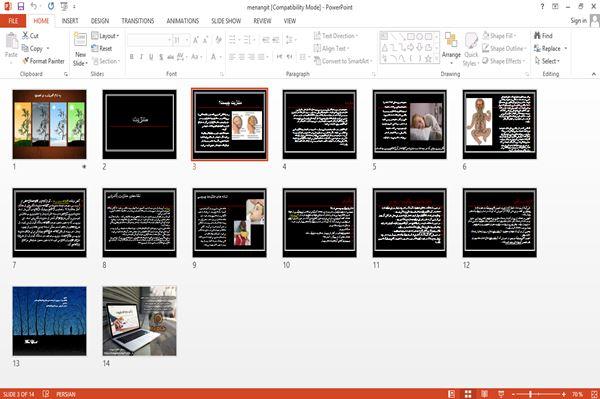Expand the Section dropdown
The width and height of the screenshot is (600, 399).
coord(106,61)
